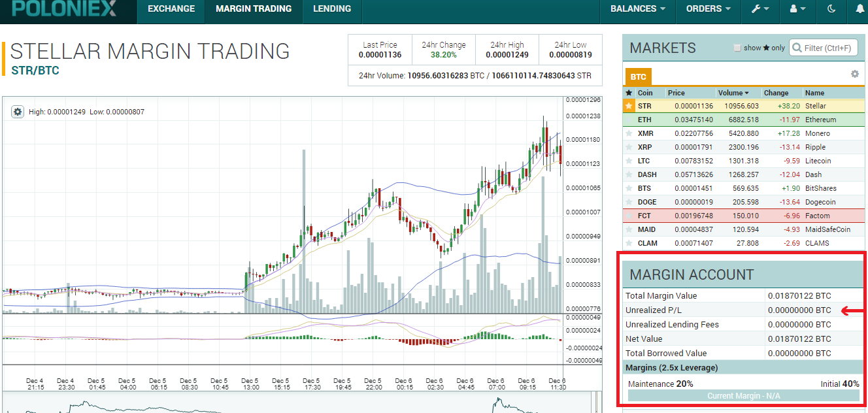Open the LENDING page

[332, 9]
